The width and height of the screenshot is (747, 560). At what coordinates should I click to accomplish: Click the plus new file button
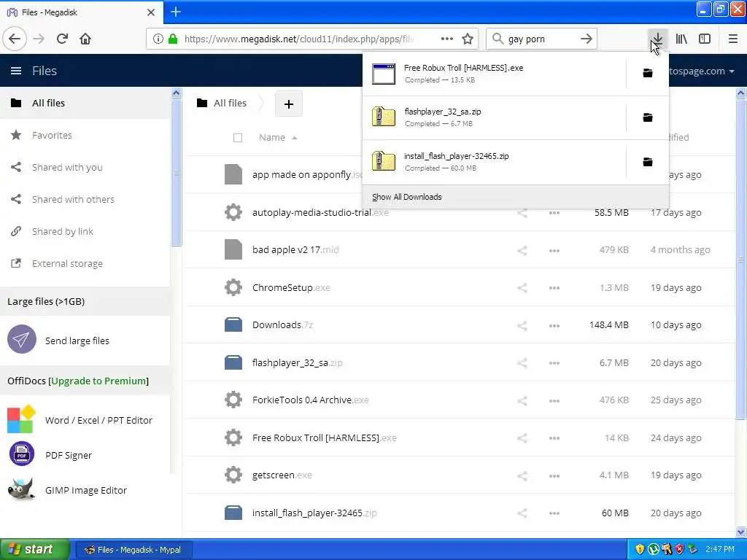click(289, 104)
